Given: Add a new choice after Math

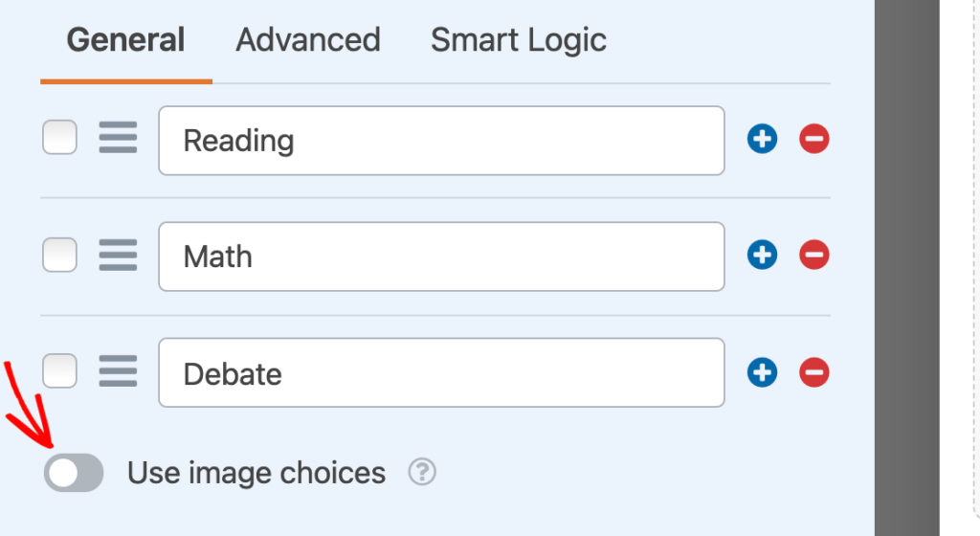Looking at the screenshot, I should tap(762, 256).
